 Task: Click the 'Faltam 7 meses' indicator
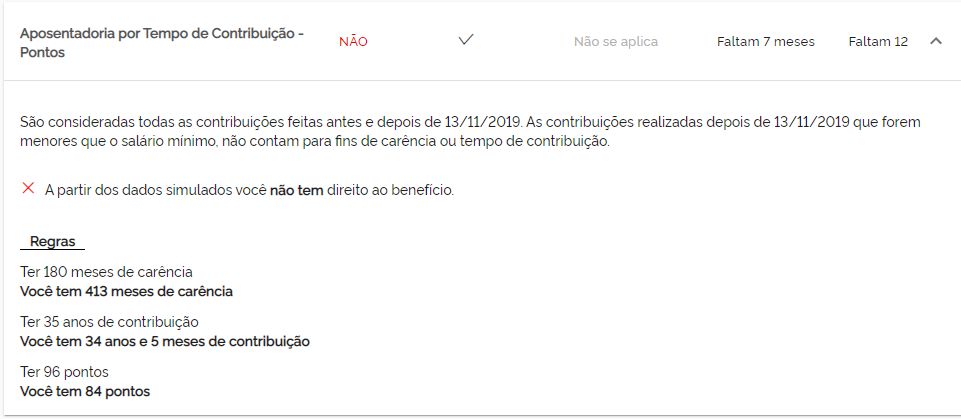click(766, 42)
